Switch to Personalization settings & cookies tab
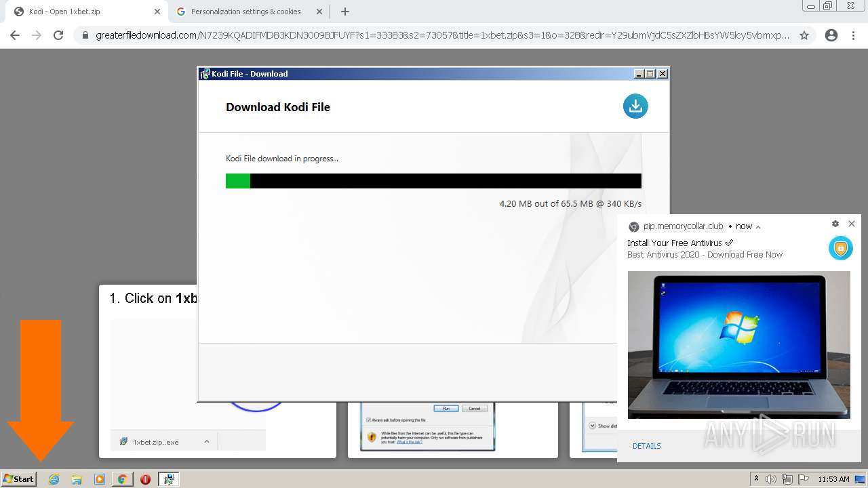 [245, 12]
